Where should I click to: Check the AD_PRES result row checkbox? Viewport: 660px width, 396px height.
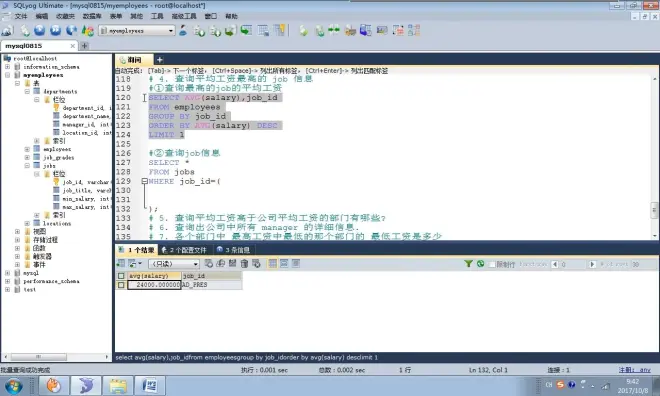coord(121,285)
